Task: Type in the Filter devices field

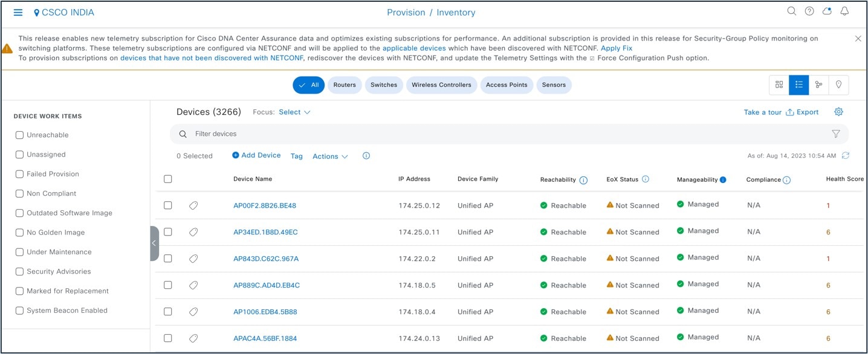Action: [x=363, y=134]
